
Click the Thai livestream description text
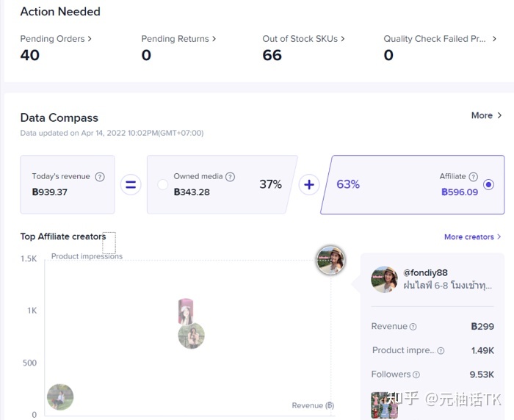pos(447,285)
